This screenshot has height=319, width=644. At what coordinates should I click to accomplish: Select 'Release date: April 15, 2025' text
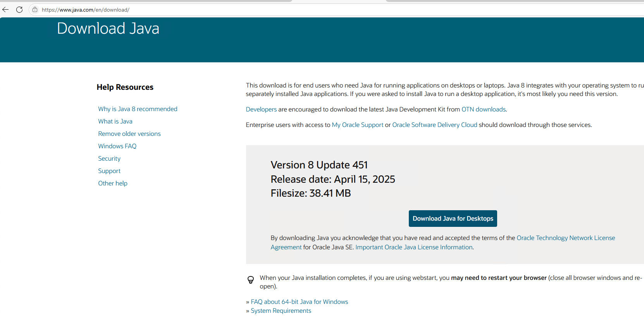tap(333, 179)
